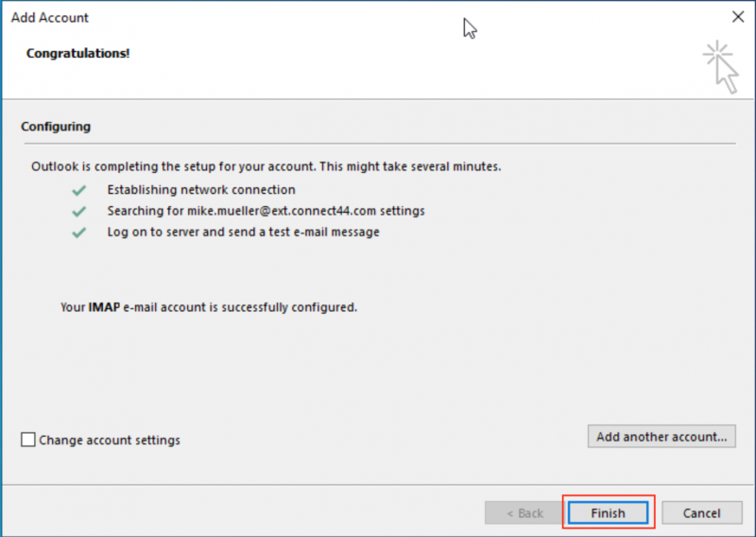Click the mike.mueller@ext.connect44.com search line

(x=266, y=211)
